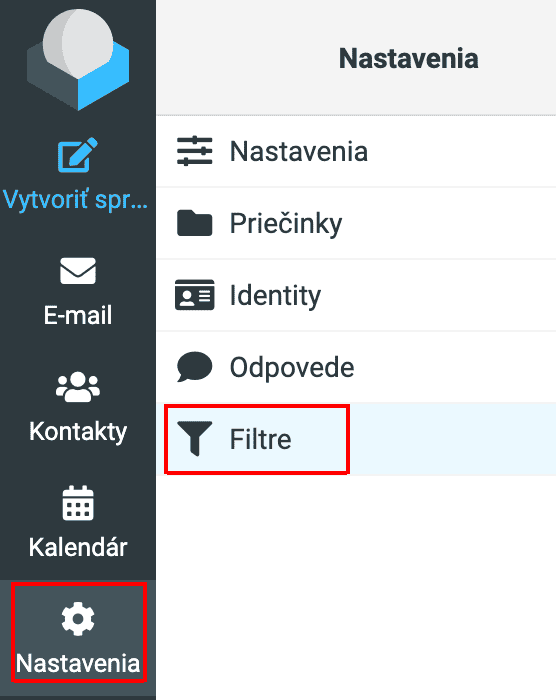Open the Identity settings entry
Viewport: 556px width, 700px height.
(356, 295)
